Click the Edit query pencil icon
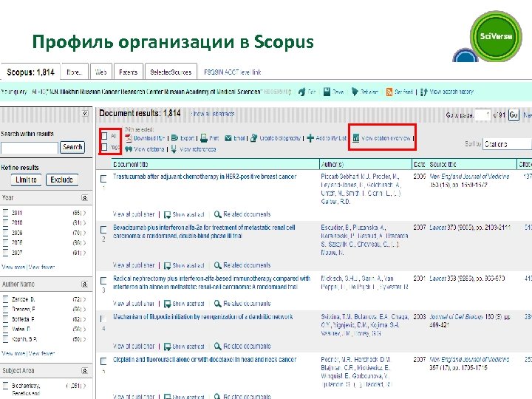This screenshot has width=532, height=399. (301, 92)
